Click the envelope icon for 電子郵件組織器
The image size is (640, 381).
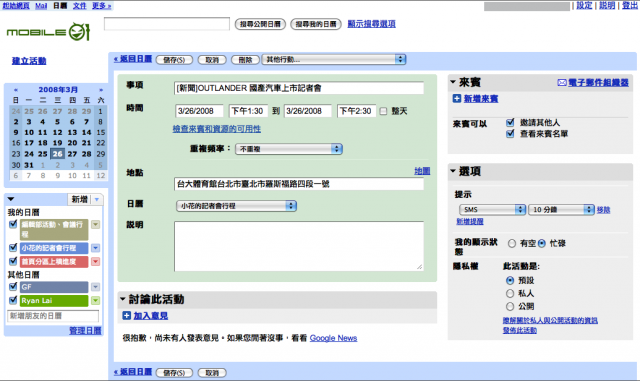(x=562, y=83)
